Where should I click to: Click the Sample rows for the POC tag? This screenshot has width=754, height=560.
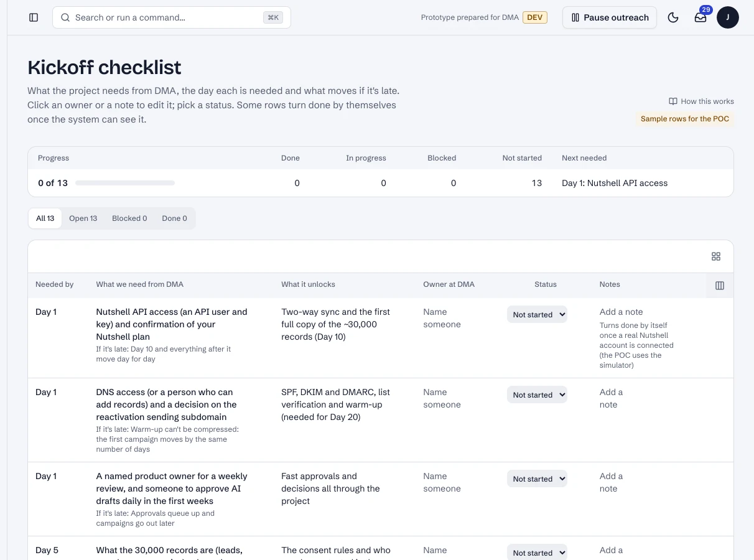pyautogui.click(x=685, y=119)
